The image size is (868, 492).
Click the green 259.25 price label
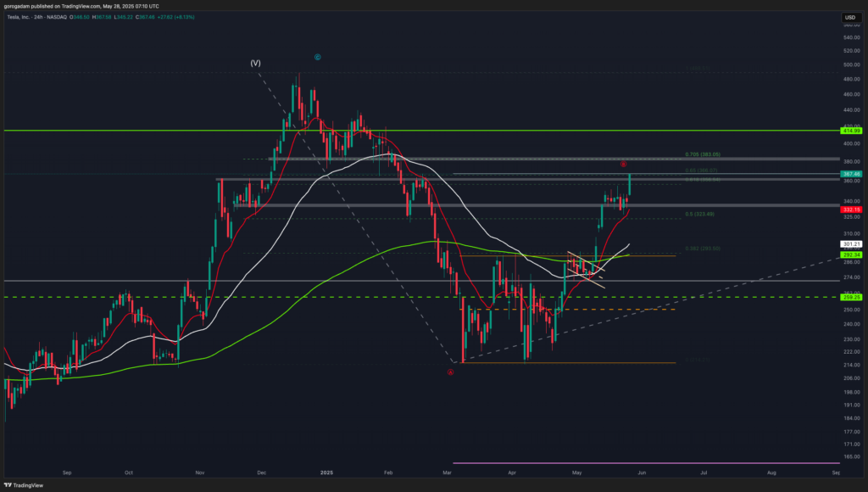click(850, 298)
